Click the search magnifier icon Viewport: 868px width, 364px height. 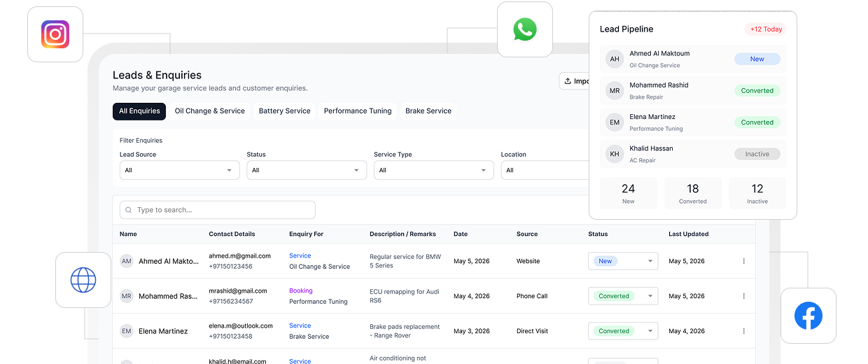click(129, 210)
